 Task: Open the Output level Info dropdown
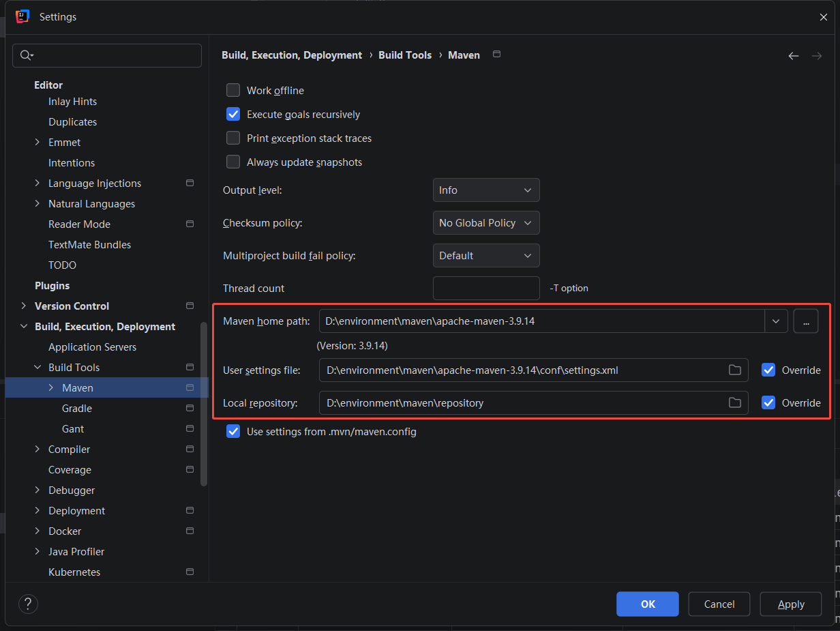click(486, 190)
